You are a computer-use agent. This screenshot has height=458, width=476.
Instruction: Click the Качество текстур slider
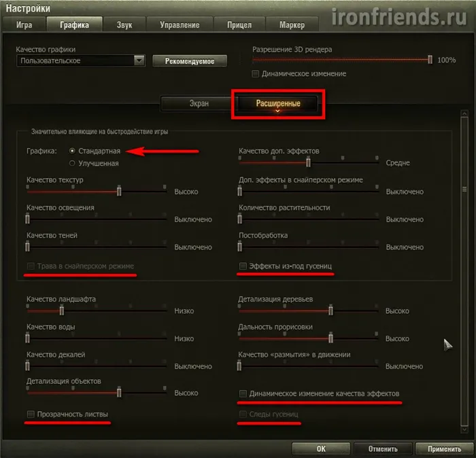(95, 192)
